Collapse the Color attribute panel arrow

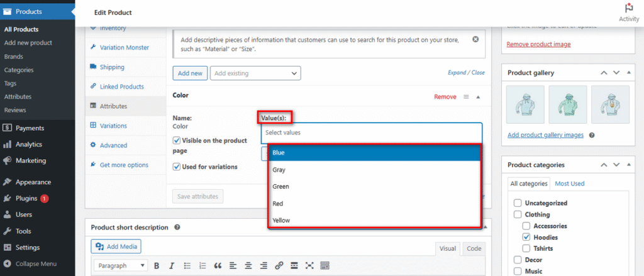478,97
